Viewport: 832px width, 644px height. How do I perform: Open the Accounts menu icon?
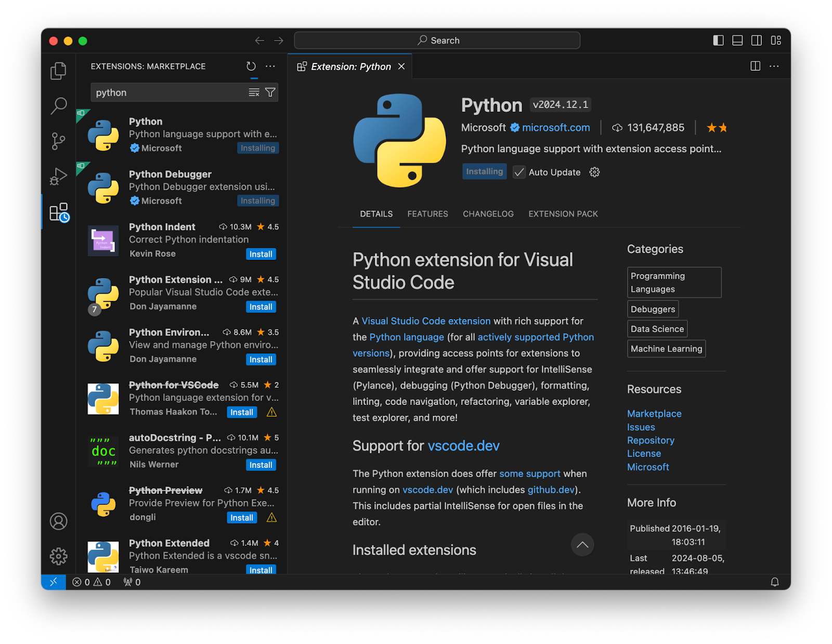(x=58, y=521)
